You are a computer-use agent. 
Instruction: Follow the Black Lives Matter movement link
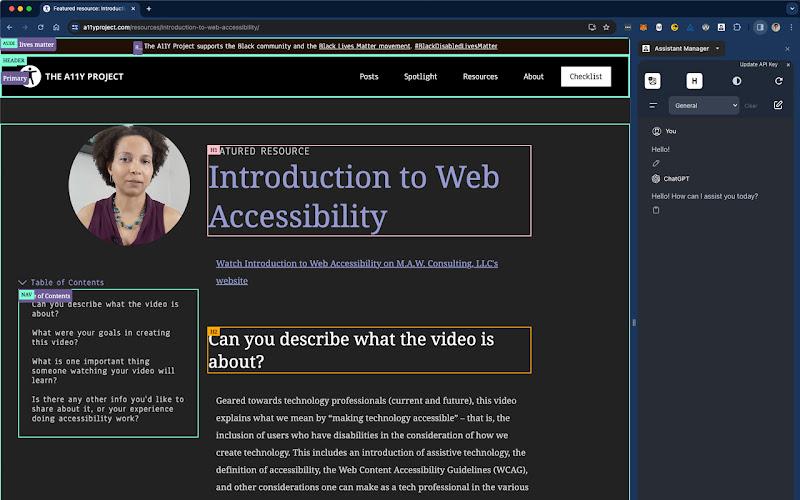pyautogui.click(x=364, y=46)
